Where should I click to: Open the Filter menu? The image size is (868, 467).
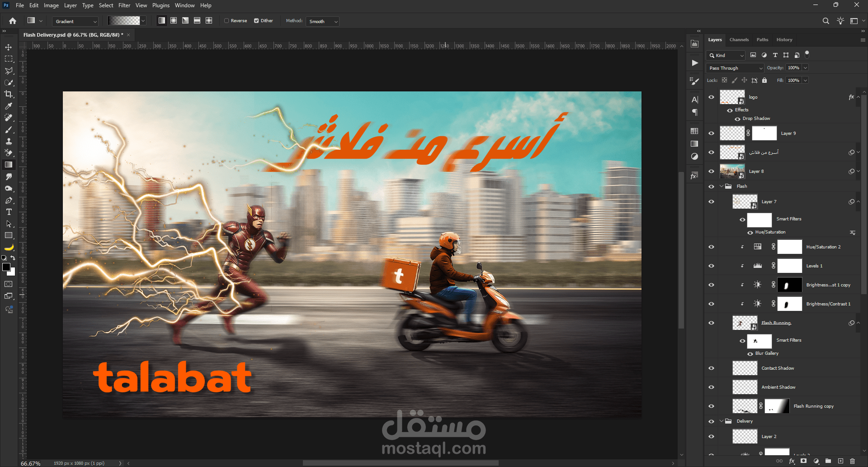click(124, 5)
